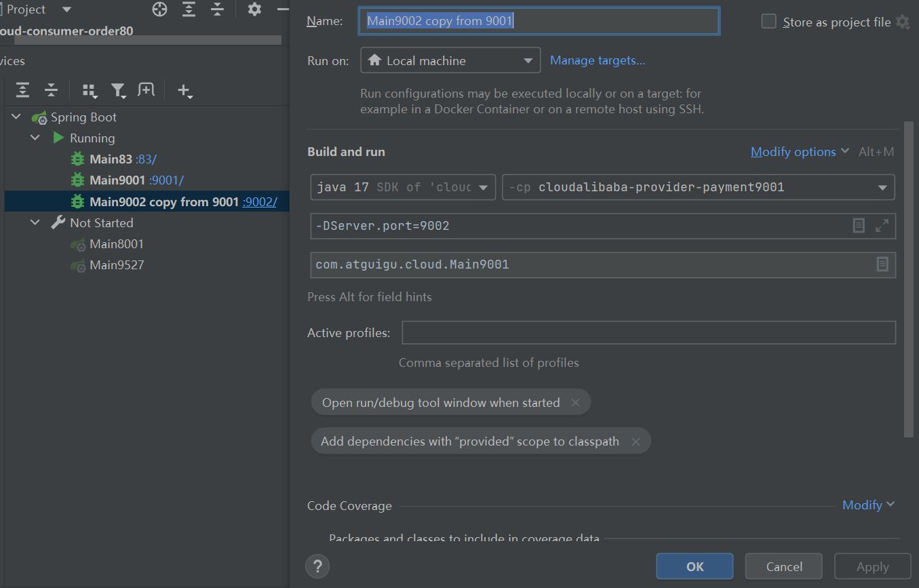Image resolution: width=919 pixels, height=588 pixels.
Task: Remove the Open run/debug tool window option
Action: pos(575,403)
